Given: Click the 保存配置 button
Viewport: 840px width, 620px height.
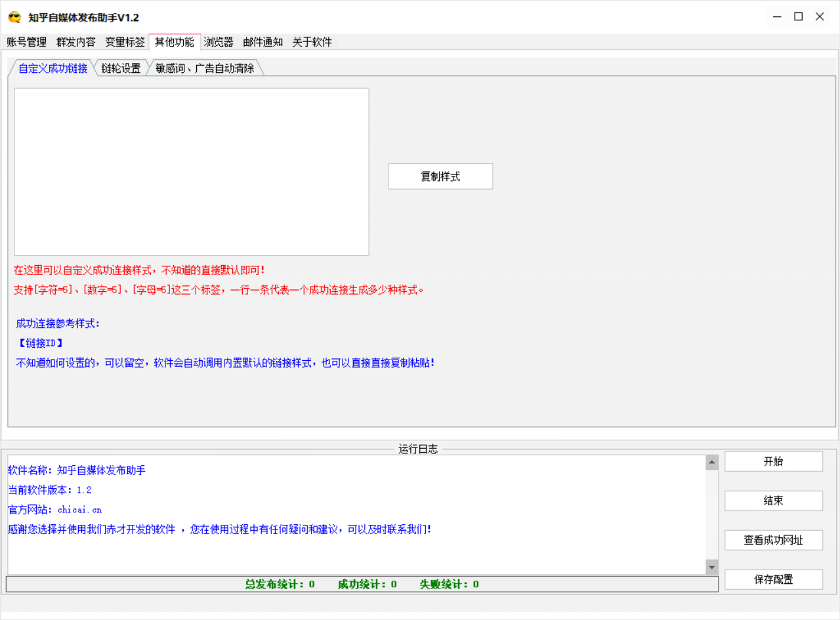Looking at the screenshot, I should coord(774,579).
